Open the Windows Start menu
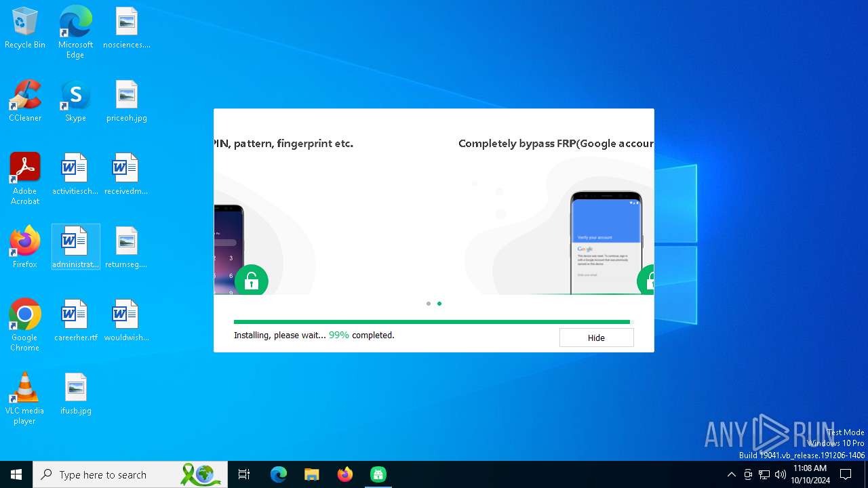 (x=16, y=474)
